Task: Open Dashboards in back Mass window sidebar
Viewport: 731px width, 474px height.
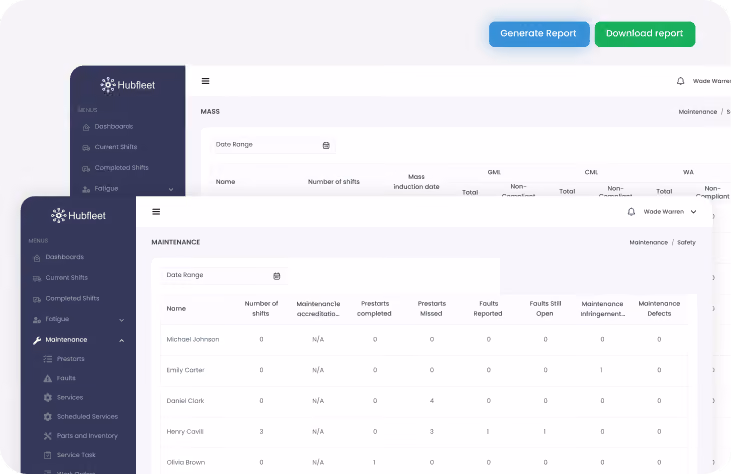Action: tap(114, 126)
